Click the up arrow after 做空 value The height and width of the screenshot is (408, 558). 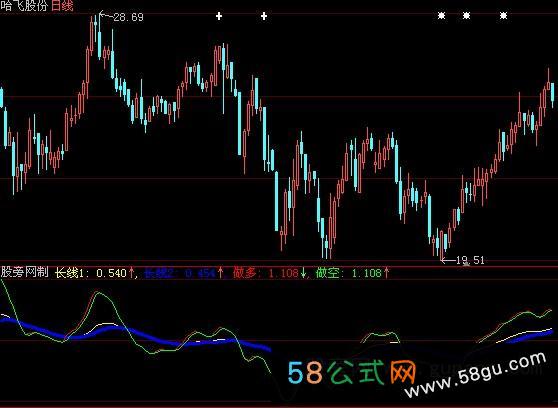pos(386,273)
